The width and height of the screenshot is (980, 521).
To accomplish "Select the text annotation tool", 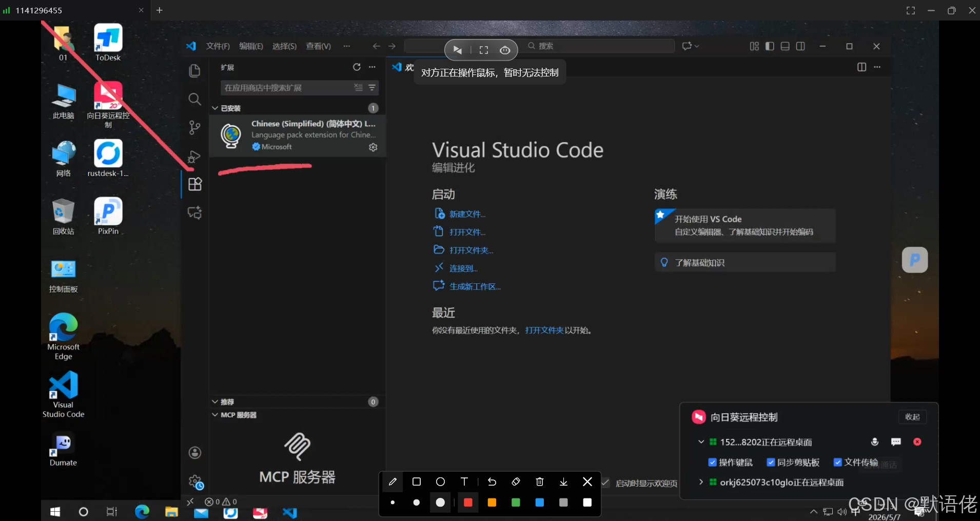I will [x=464, y=481].
